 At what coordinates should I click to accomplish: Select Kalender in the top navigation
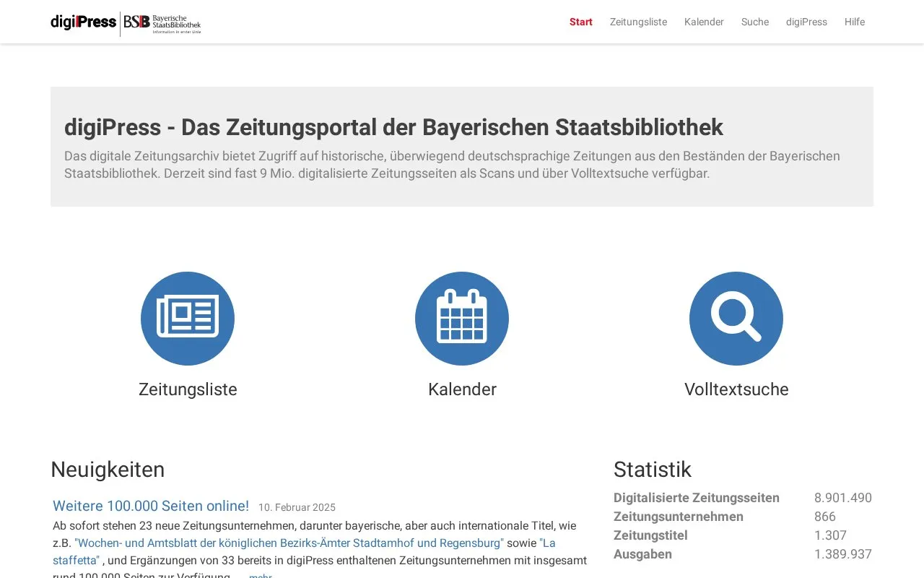(704, 22)
